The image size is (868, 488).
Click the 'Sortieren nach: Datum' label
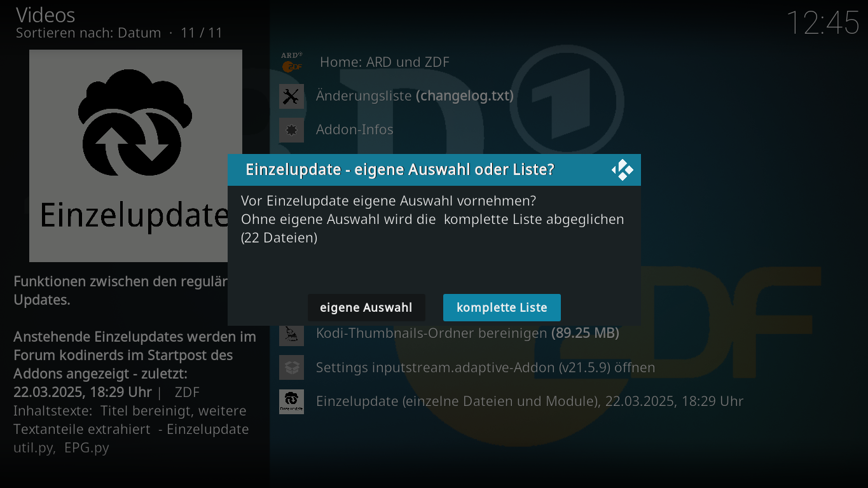[88, 32]
